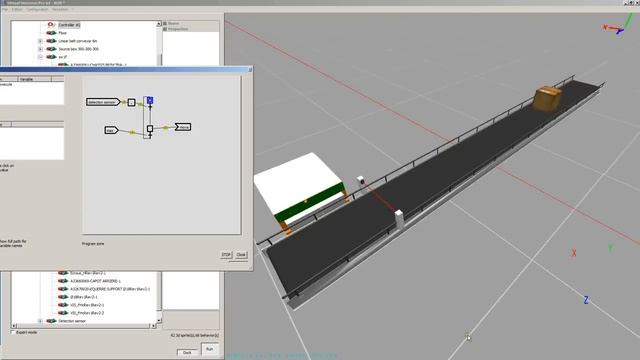Select the Controller #1 tree icon

coord(51,25)
